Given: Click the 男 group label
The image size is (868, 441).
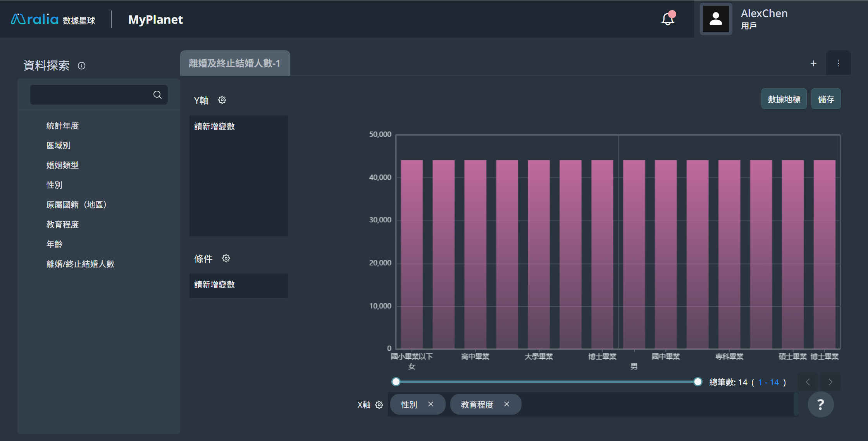Looking at the screenshot, I should 634,367.
